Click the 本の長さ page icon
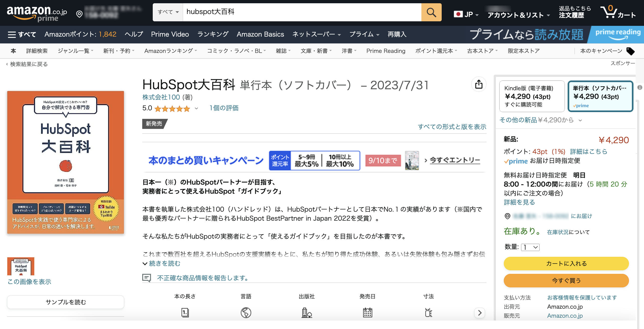The height and width of the screenshot is (329, 644). click(x=185, y=312)
